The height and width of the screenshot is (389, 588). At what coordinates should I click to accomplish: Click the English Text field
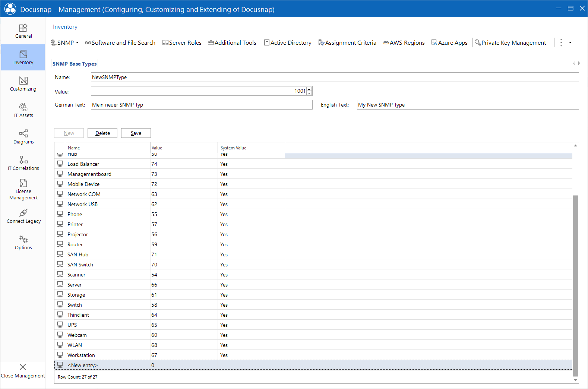(468, 105)
